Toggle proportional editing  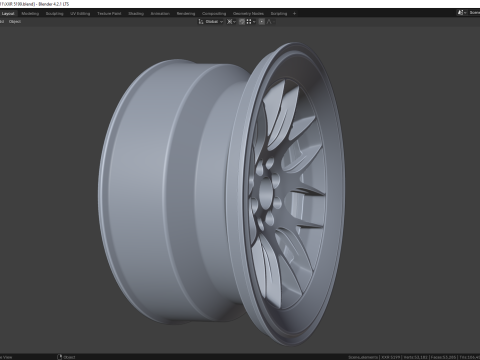point(262,22)
